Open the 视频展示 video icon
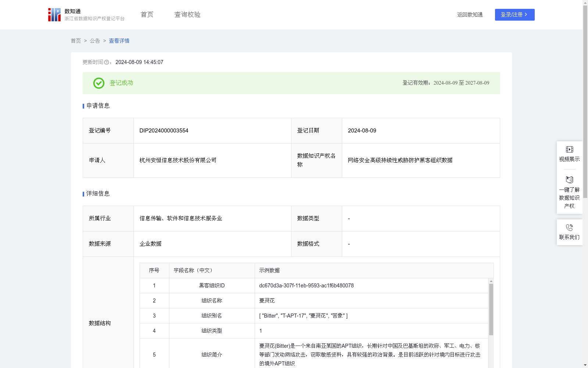588x368 pixels. point(569,149)
